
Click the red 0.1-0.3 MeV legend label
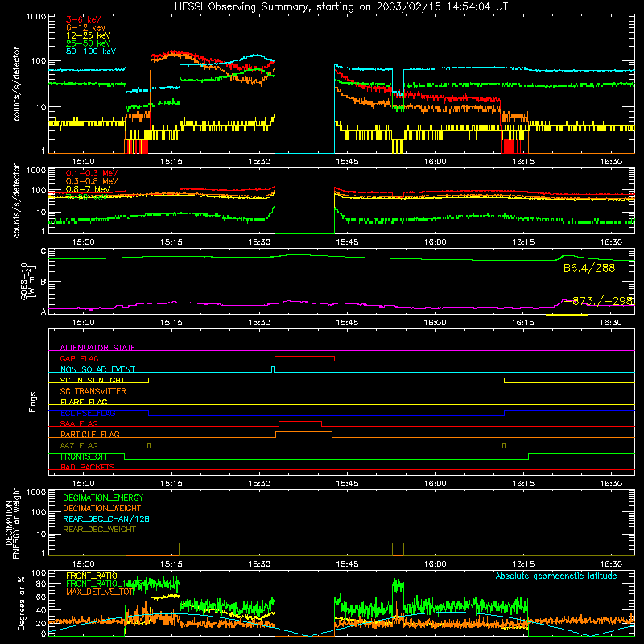(x=92, y=173)
